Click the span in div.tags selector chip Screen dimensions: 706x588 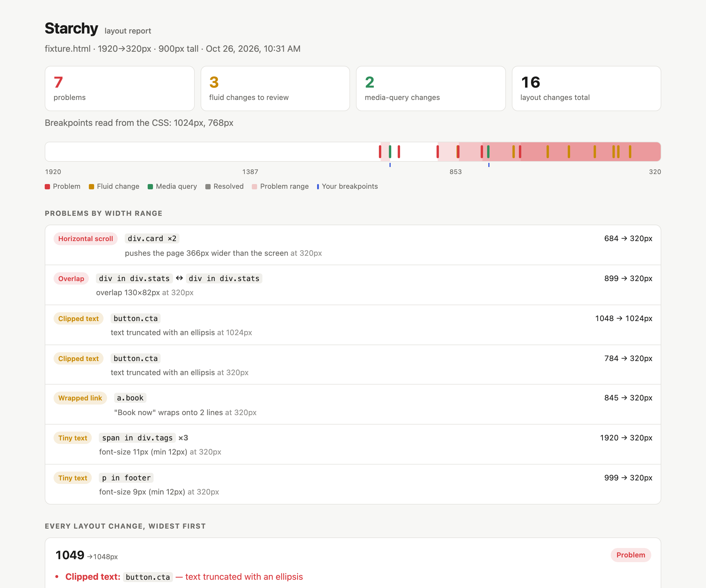click(x=137, y=438)
